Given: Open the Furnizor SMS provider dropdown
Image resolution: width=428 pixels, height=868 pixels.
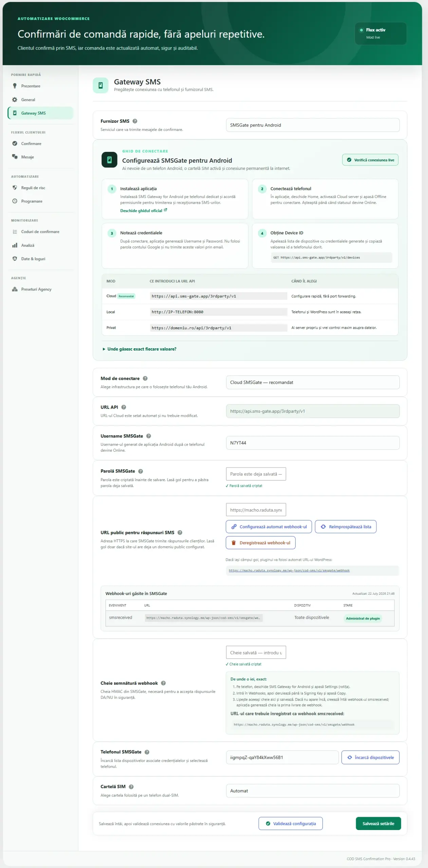Looking at the screenshot, I should pyautogui.click(x=313, y=125).
